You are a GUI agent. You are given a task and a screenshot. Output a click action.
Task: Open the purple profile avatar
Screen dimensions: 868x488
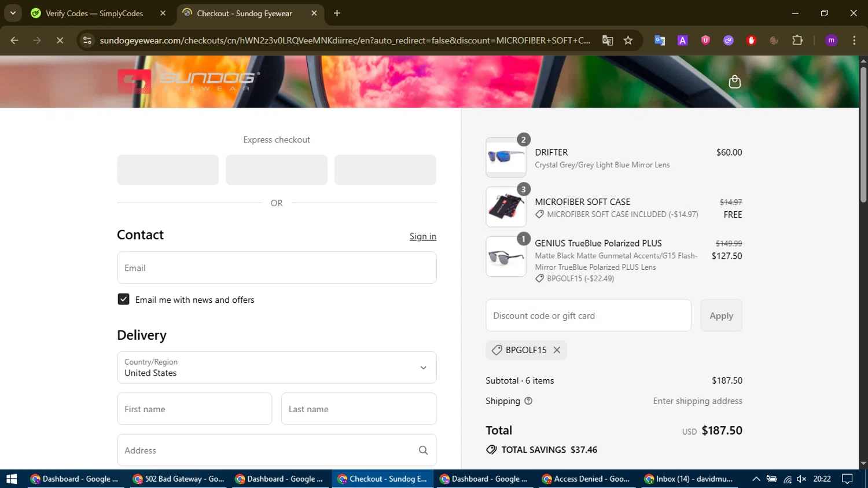click(832, 41)
